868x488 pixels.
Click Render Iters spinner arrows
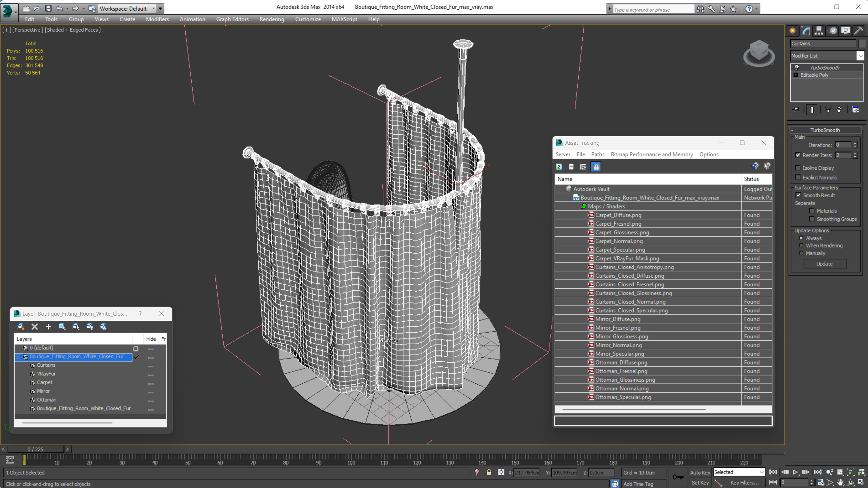(855, 155)
